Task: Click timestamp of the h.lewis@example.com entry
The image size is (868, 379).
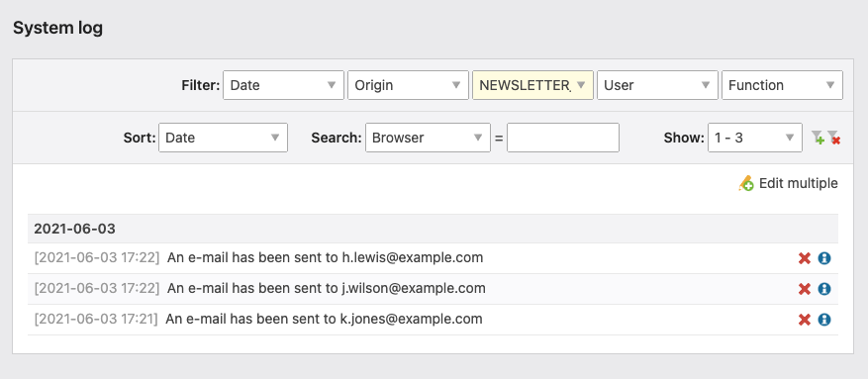Action: click(x=97, y=258)
